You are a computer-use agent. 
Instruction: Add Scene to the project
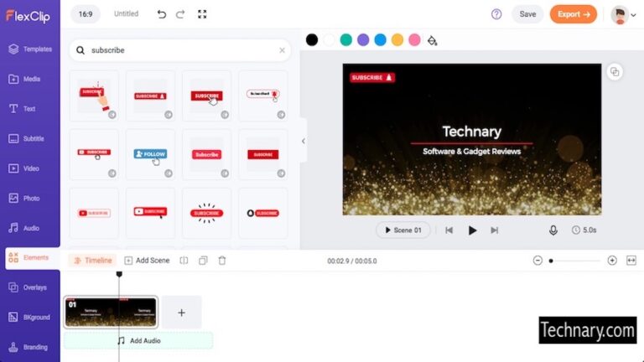pyautogui.click(x=147, y=261)
